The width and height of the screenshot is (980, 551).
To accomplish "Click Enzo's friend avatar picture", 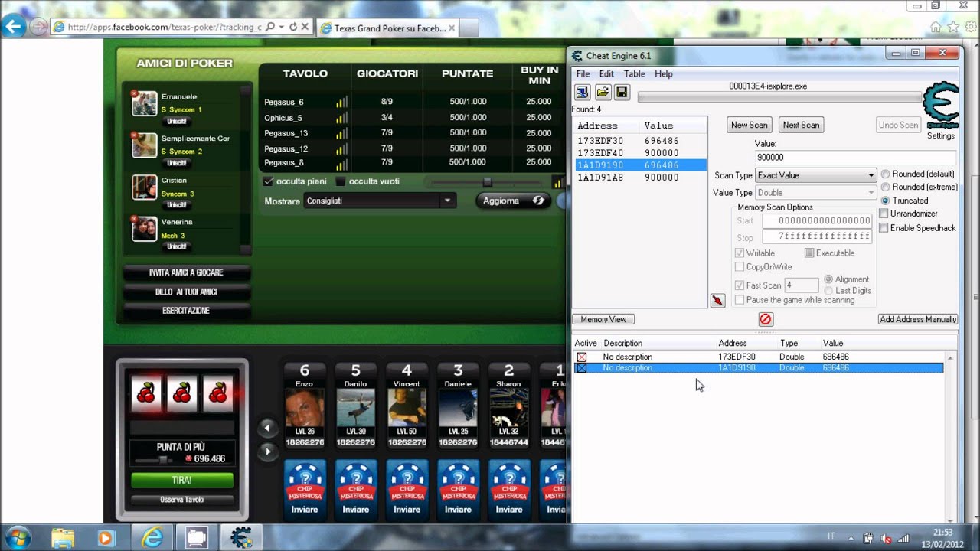I will 305,407.
